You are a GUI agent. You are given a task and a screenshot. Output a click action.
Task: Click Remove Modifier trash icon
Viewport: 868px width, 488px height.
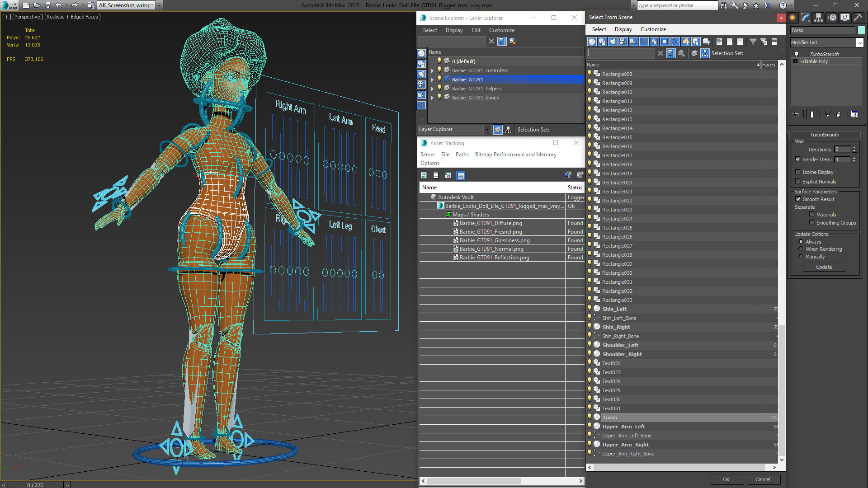[839, 114]
